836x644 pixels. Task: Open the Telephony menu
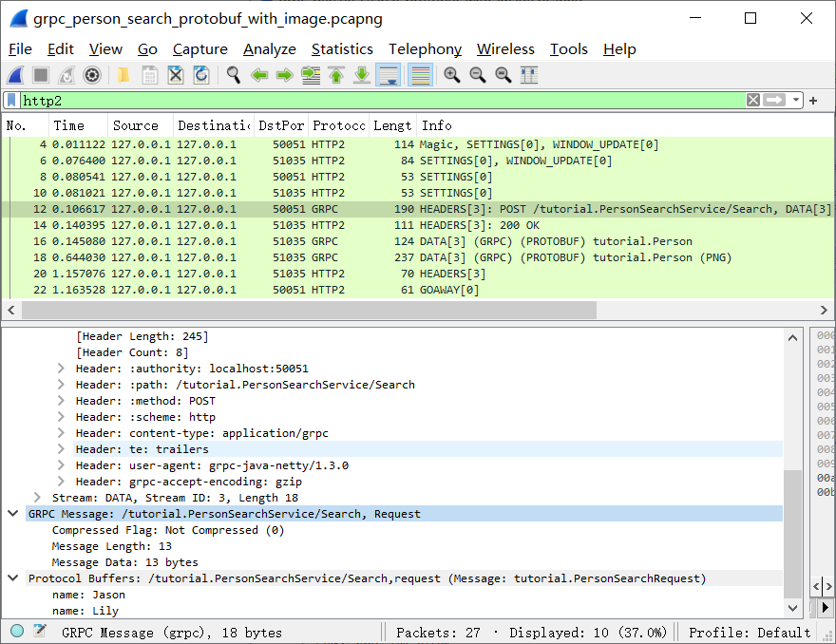pos(425,49)
